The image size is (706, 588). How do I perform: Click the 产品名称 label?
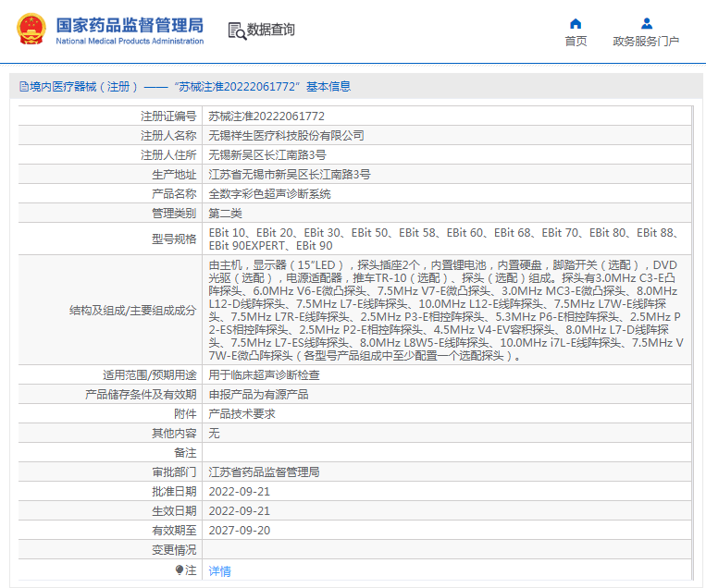(174, 194)
